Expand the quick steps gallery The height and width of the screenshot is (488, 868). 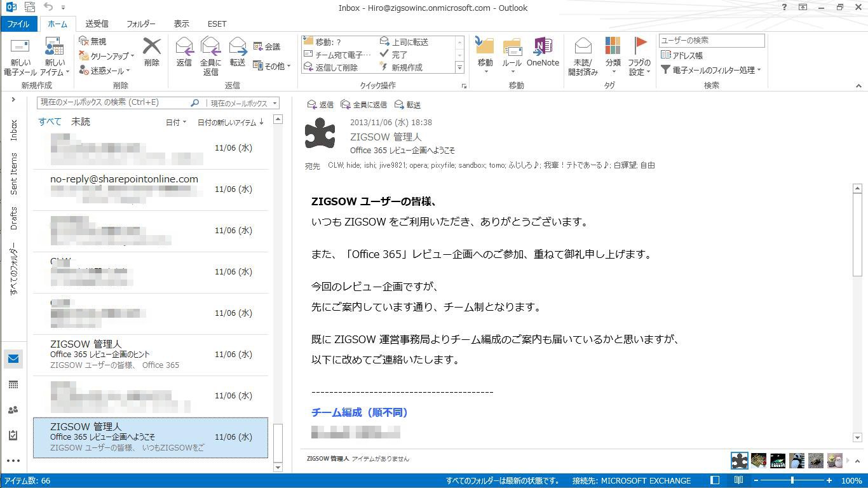460,67
